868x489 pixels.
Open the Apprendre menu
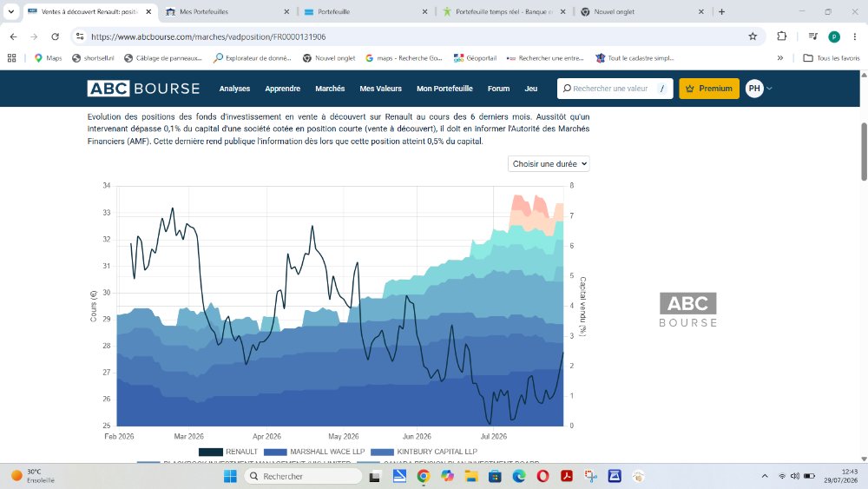tap(282, 89)
